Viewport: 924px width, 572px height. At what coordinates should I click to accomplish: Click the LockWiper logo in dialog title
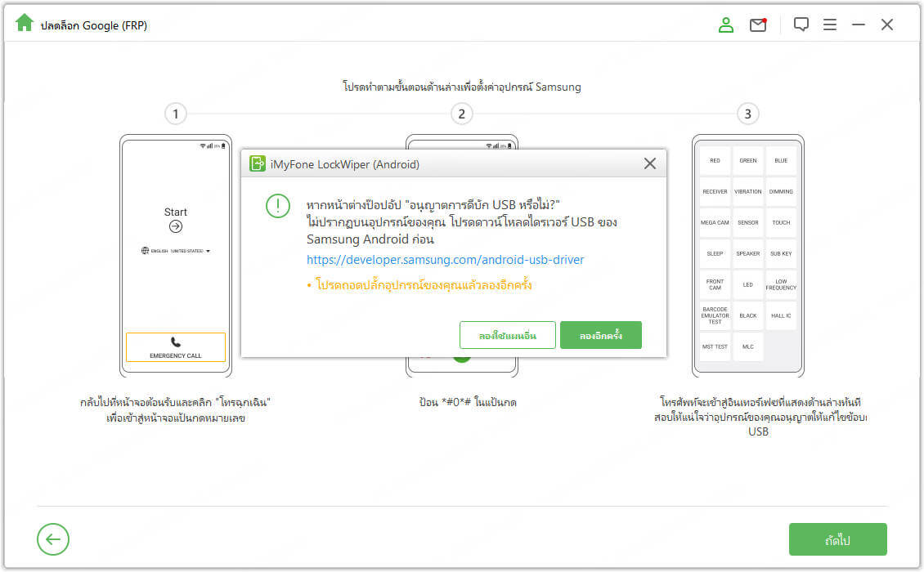point(257,163)
